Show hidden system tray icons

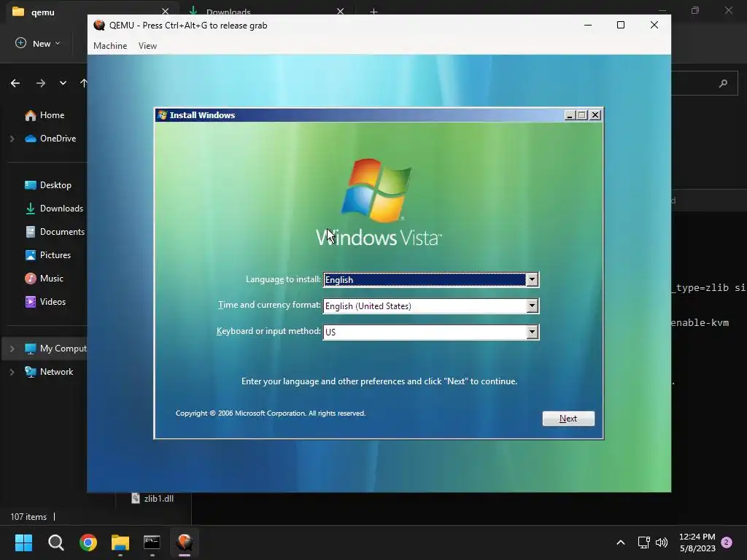[x=620, y=542]
